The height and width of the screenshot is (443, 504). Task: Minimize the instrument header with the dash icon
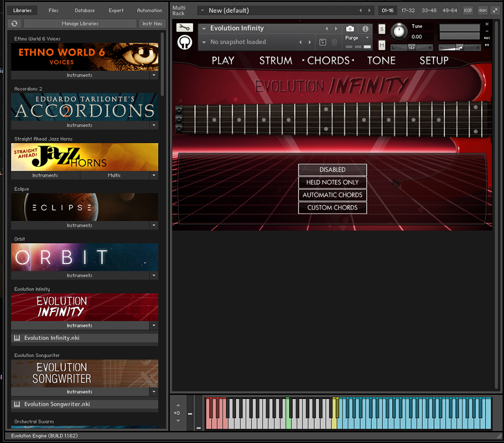click(x=487, y=31)
